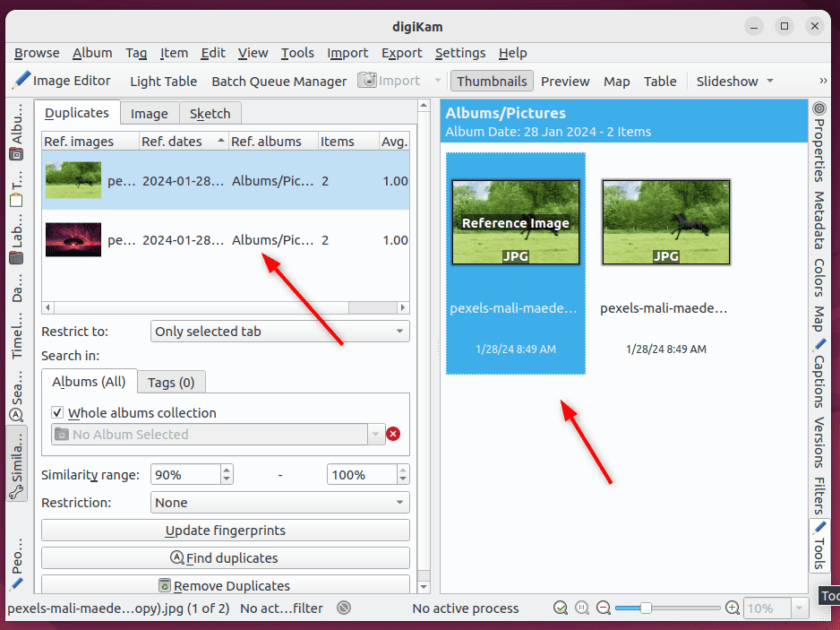Viewport: 840px width, 630px height.
Task: Open the Properties right sidebar tab
Action: click(x=819, y=142)
